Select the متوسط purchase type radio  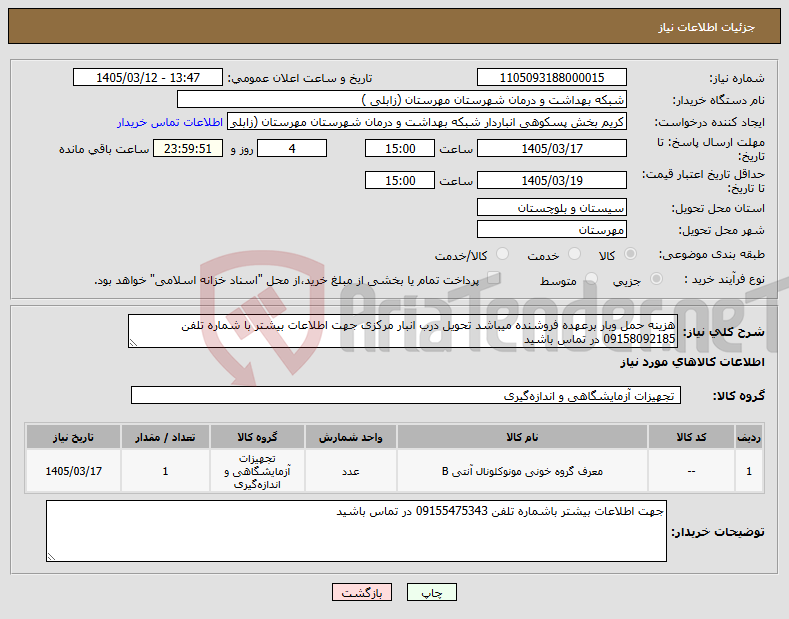pos(591,279)
